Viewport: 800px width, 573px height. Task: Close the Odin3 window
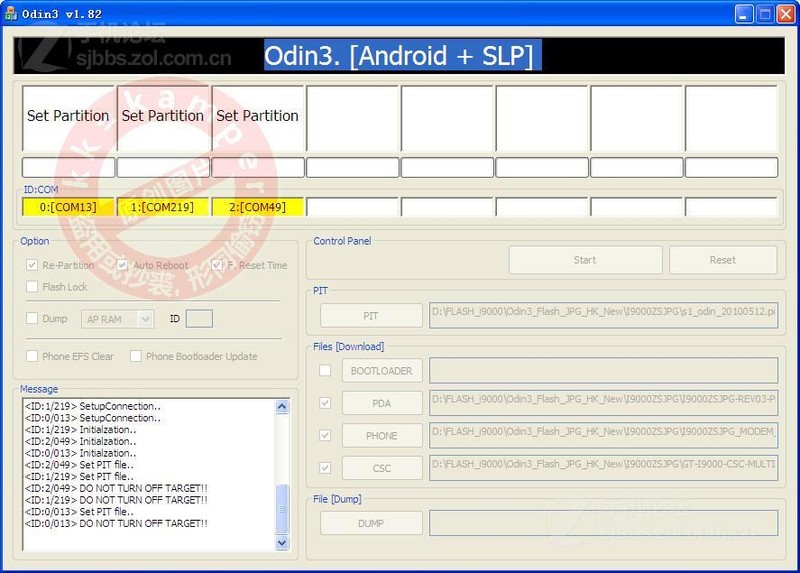(x=786, y=14)
